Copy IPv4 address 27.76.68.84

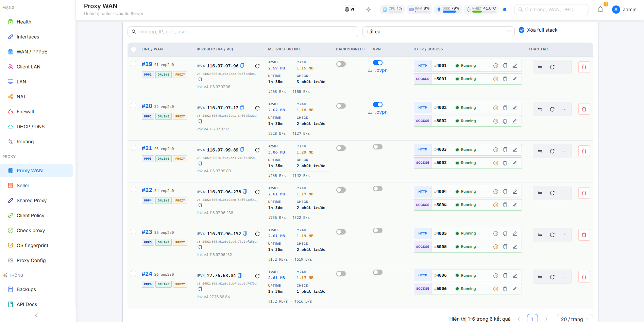(240, 276)
